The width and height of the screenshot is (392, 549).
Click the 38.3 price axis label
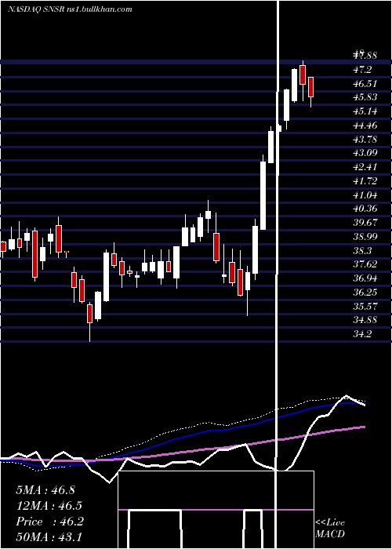click(362, 251)
